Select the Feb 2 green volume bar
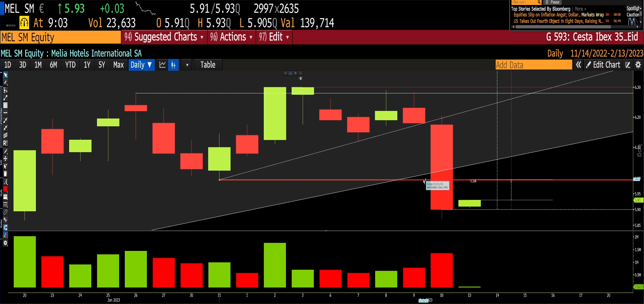 (275, 265)
